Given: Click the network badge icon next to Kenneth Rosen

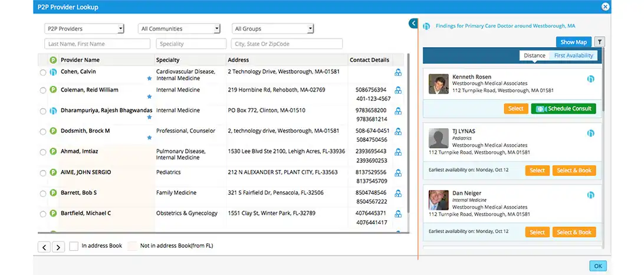Looking at the screenshot, I should (590, 78).
